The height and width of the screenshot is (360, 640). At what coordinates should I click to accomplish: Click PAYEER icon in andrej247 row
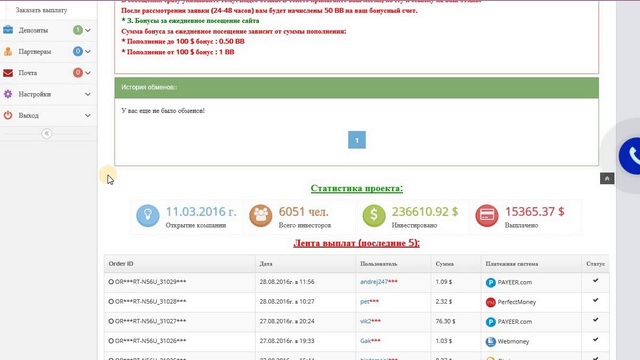[x=490, y=282]
